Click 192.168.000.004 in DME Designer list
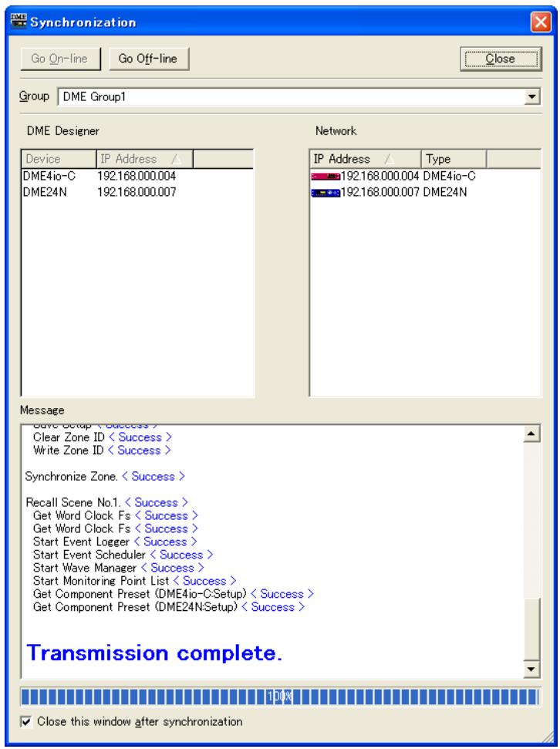 (x=137, y=177)
